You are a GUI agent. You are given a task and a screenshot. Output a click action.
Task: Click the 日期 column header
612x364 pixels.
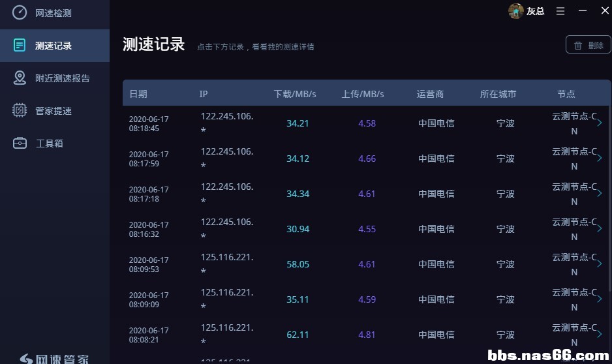pos(138,94)
